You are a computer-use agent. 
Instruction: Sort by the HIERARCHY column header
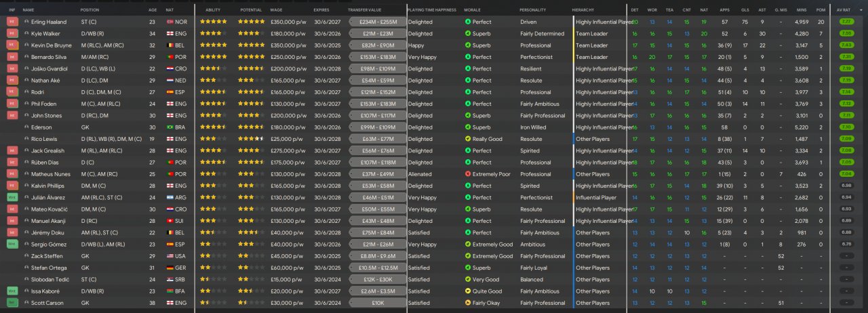(x=583, y=10)
